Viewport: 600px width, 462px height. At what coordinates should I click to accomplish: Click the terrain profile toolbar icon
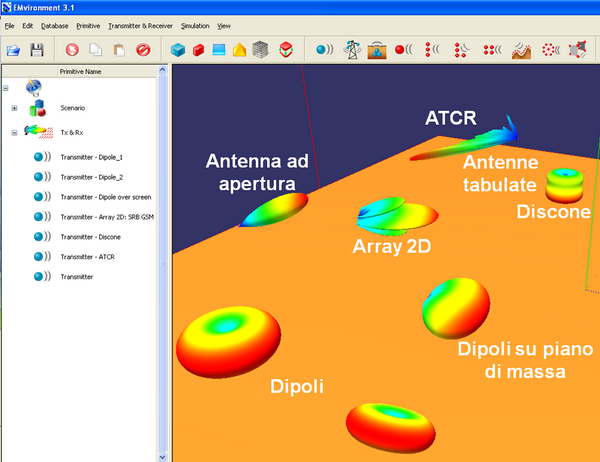521,49
